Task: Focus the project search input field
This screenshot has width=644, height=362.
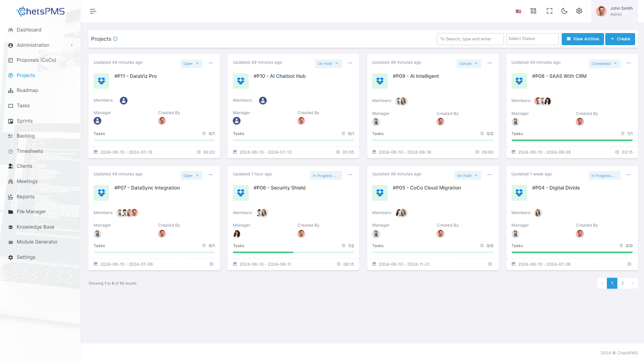Action: point(470,39)
